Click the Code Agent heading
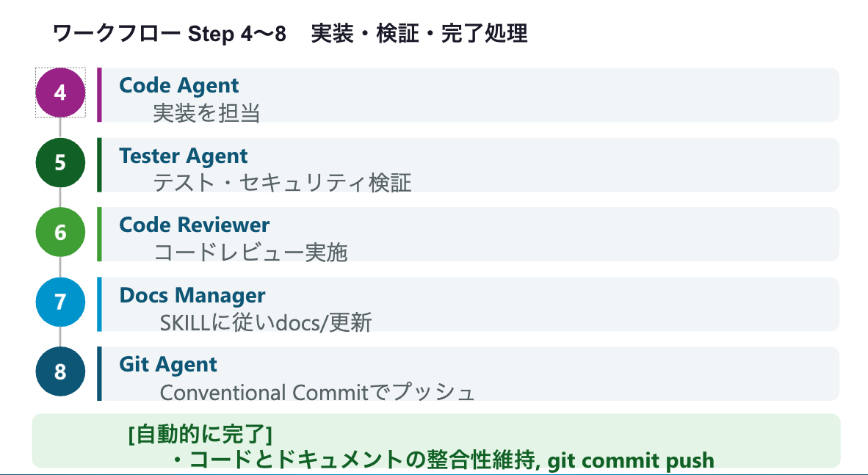Screen dimensions: 868x475 (179, 85)
